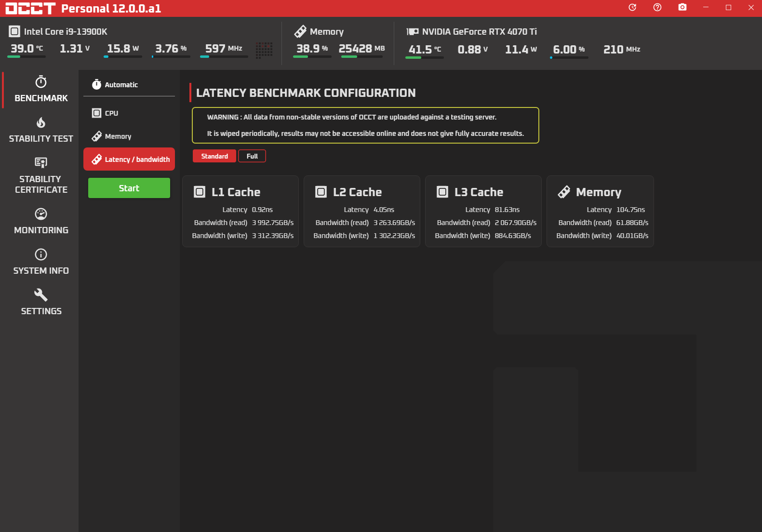This screenshot has height=532, width=762.
Task: Select the CPU benchmark option
Action: 129,113
